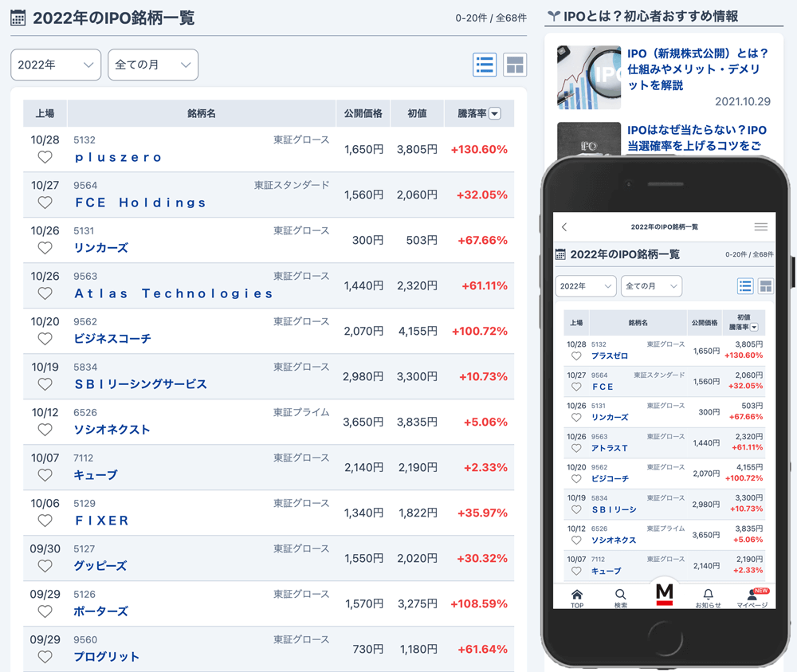Screen dimensions: 797x672
Task: Switch to list view icon in main page
Action: pyautogui.click(x=485, y=65)
